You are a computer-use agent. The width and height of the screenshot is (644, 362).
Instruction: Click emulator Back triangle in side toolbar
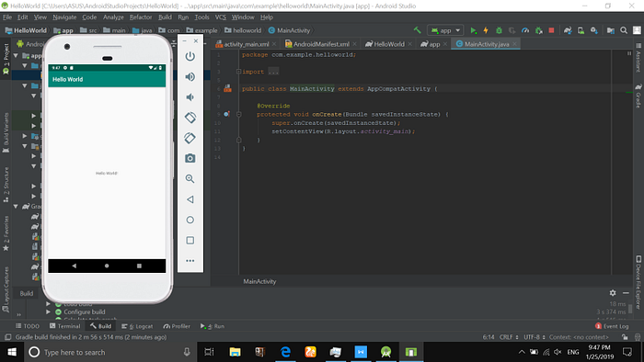tap(190, 199)
